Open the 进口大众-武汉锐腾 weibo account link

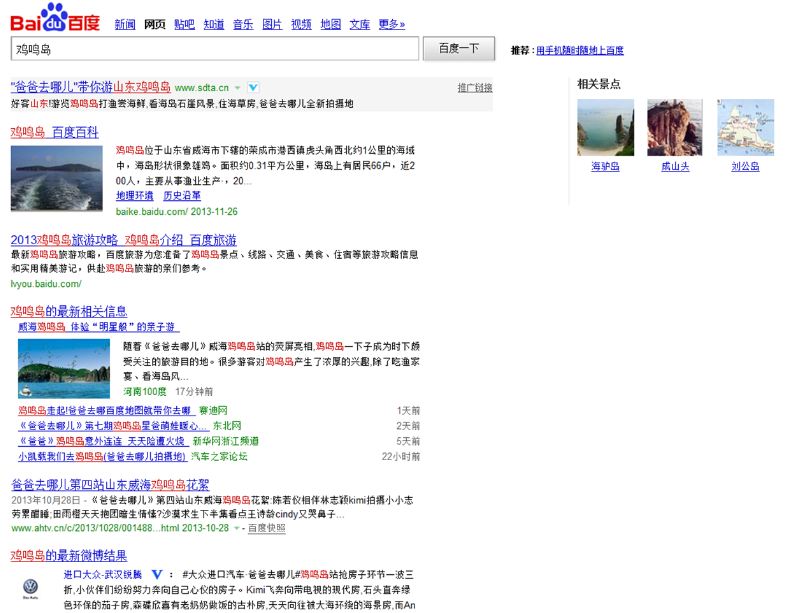click(x=103, y=575)
